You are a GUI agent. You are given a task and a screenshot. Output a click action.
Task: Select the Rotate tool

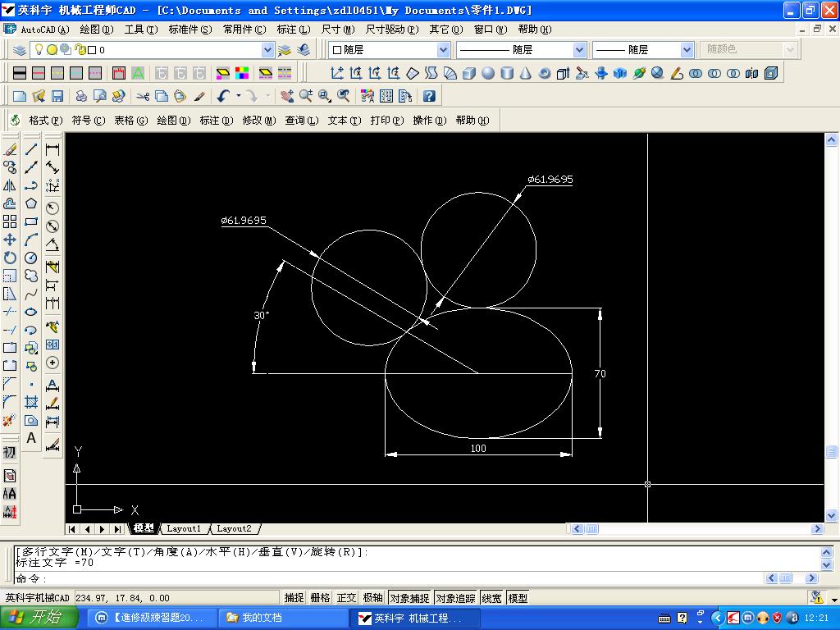[10, 258]
